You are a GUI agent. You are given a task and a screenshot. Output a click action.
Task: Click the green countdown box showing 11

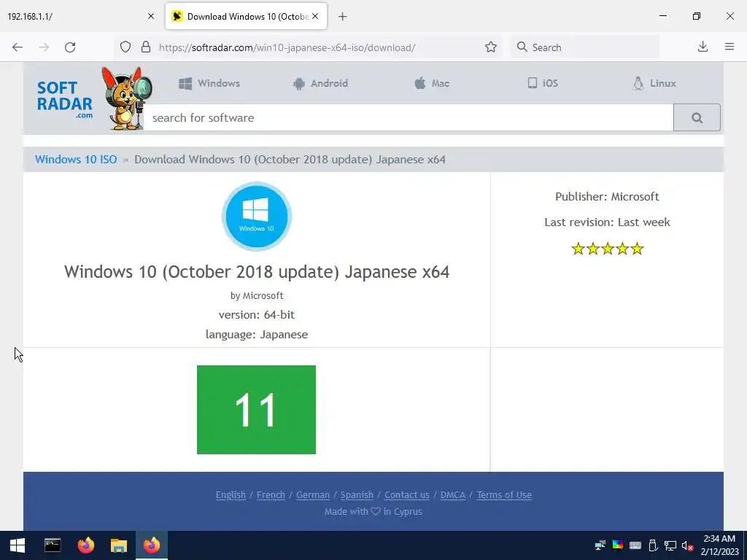click(x=256, y=410)
